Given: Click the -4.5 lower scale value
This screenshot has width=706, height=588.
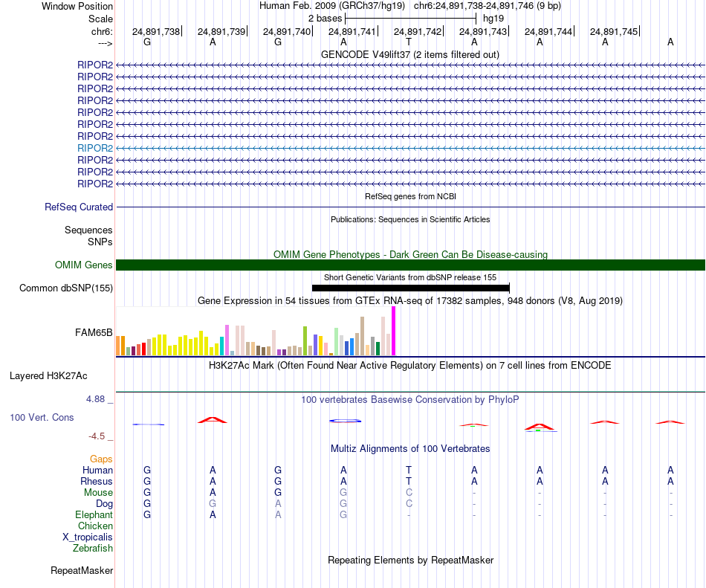Looking at the screenshot, I should click(x=97, y=436).
